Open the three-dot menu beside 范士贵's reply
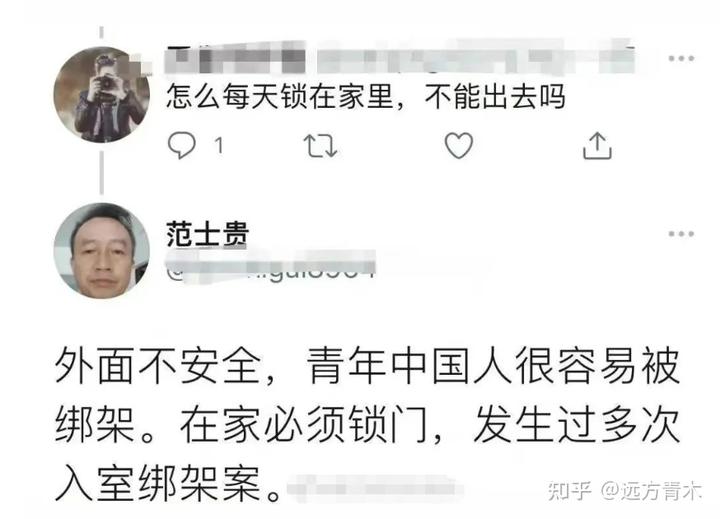 (x=681, y=234)
